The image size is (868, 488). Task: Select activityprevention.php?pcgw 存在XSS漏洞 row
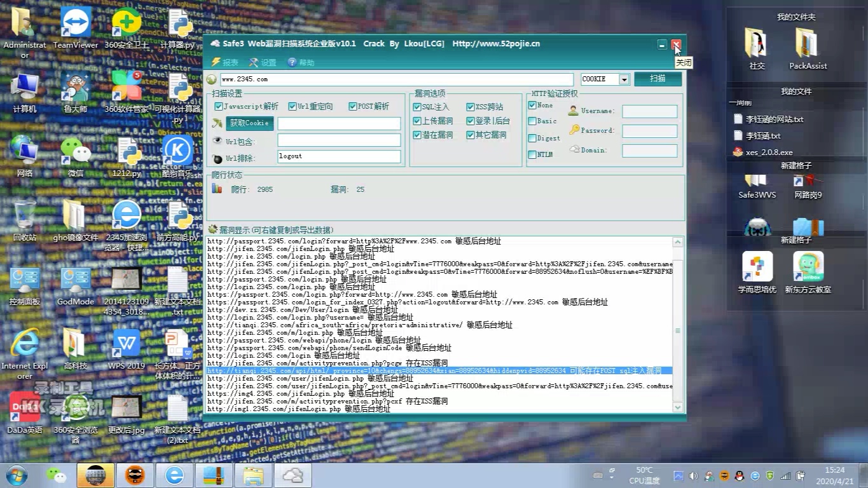(x=327, y=363)
